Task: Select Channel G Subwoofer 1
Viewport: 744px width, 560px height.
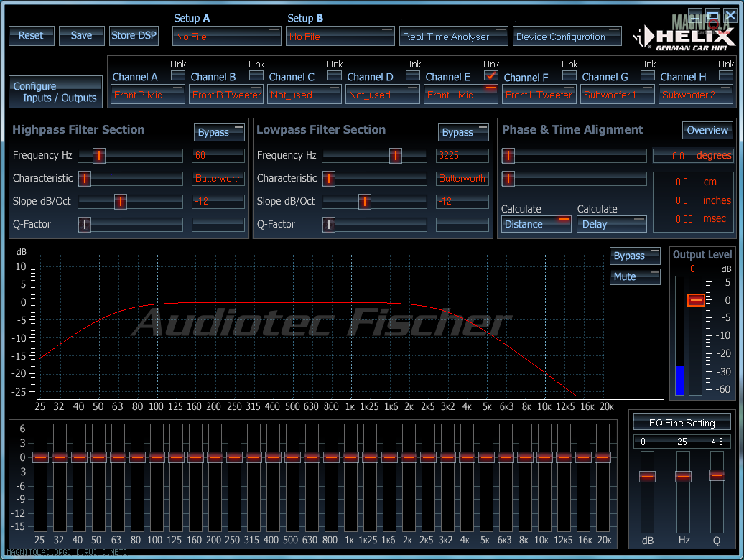Action: (618, 94)
